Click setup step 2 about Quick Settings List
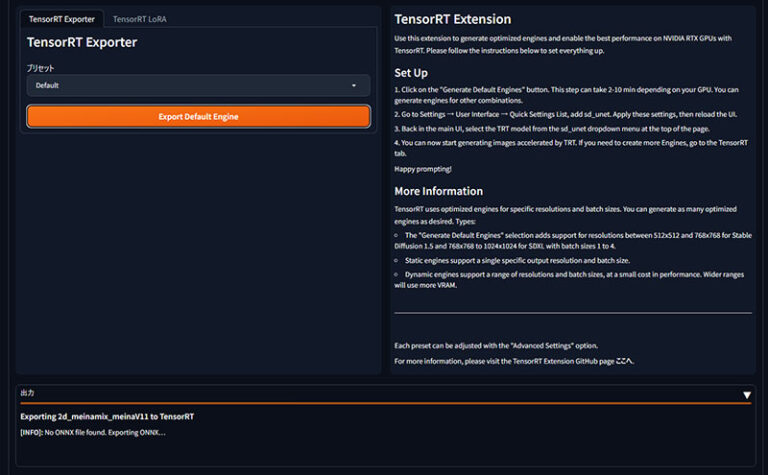 point(565,115)
